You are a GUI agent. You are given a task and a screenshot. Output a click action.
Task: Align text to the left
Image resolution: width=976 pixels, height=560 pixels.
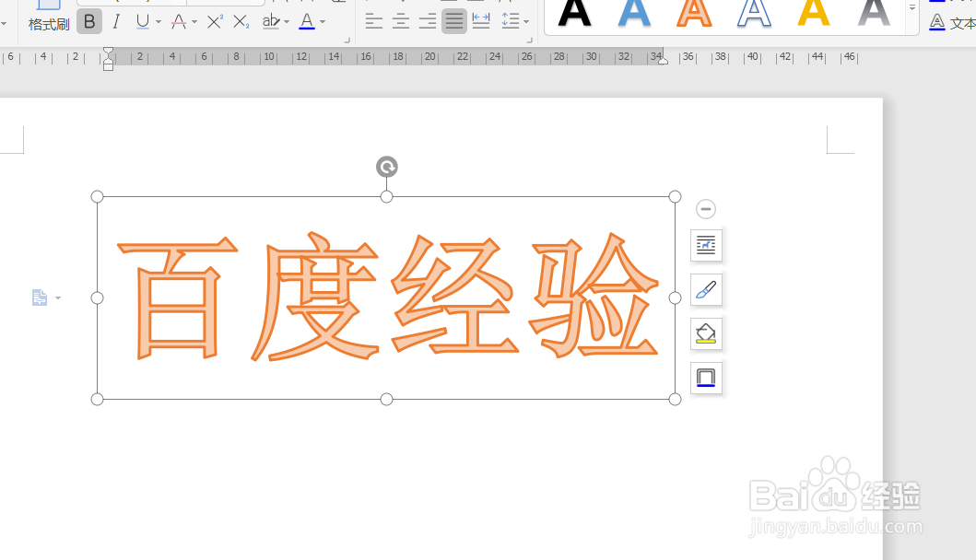pyautogui.click(x=373, y=22)
